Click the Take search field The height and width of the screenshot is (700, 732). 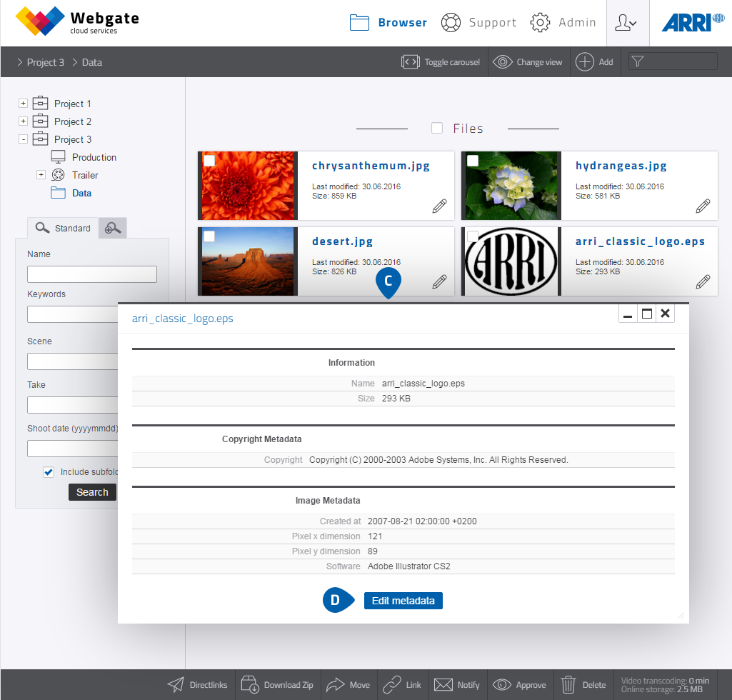(73, 405)
